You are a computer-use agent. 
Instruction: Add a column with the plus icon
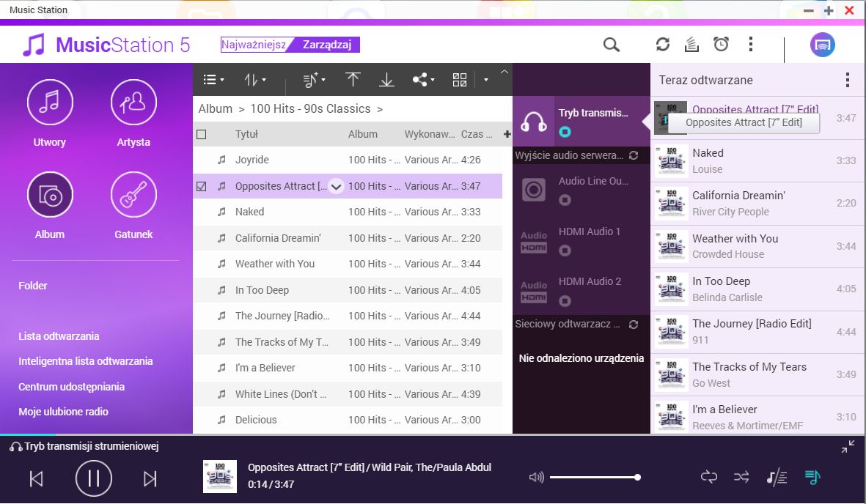pyautogui.click(x=507, y=134)
